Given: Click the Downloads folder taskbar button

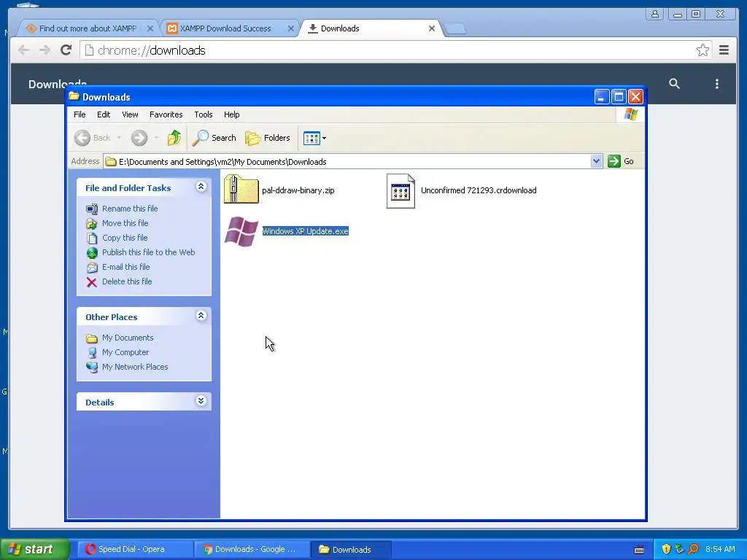Looking at the screenshot, I should pos(351,549).
